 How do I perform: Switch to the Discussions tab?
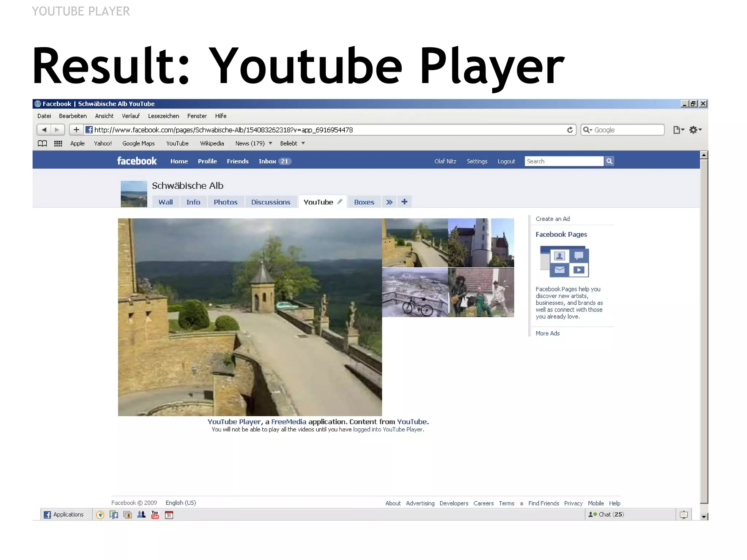pos(271,202)
